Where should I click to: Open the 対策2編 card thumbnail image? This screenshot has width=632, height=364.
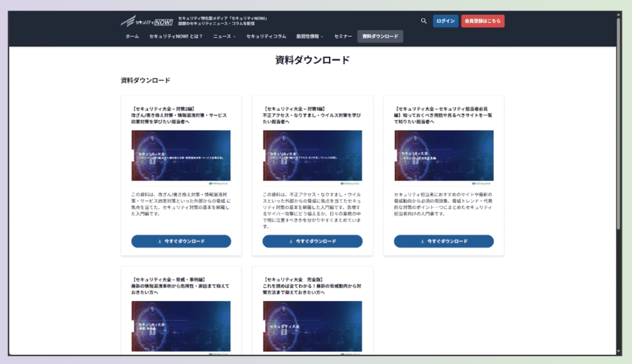[181, 157]
